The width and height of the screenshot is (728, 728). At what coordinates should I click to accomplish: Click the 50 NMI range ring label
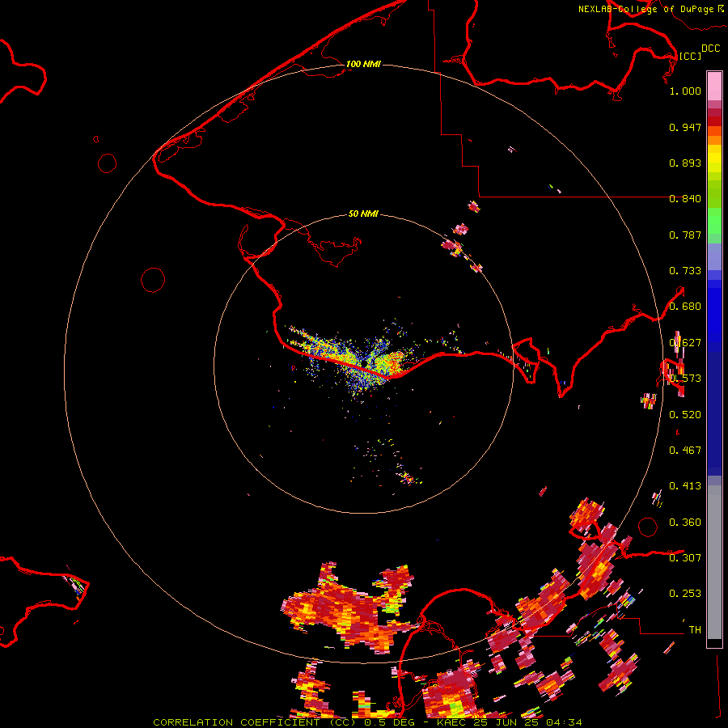pyautogui.click(x=363, y=214)
